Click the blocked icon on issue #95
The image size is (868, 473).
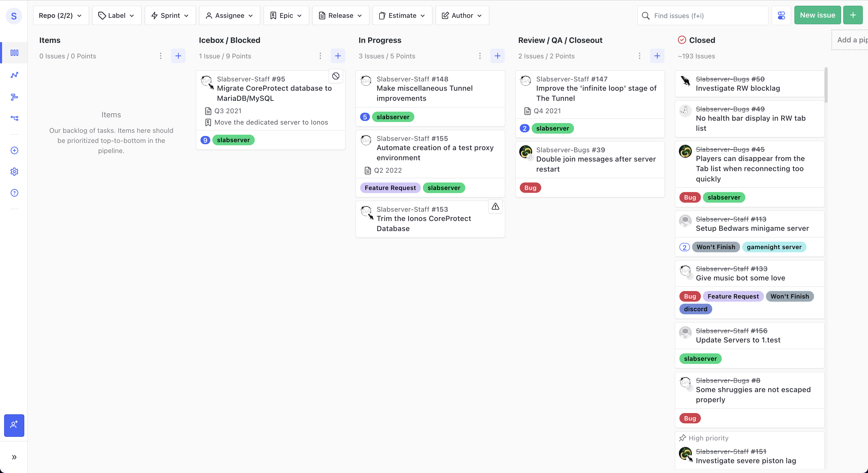click(x=336, y=76)
